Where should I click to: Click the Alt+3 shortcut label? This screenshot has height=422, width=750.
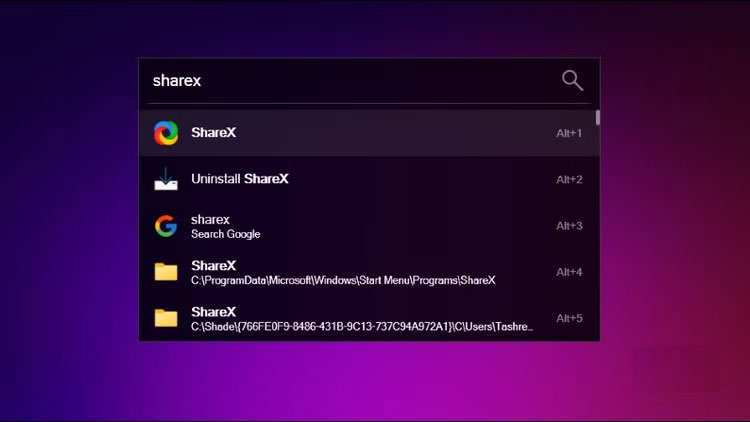(569, 226)
